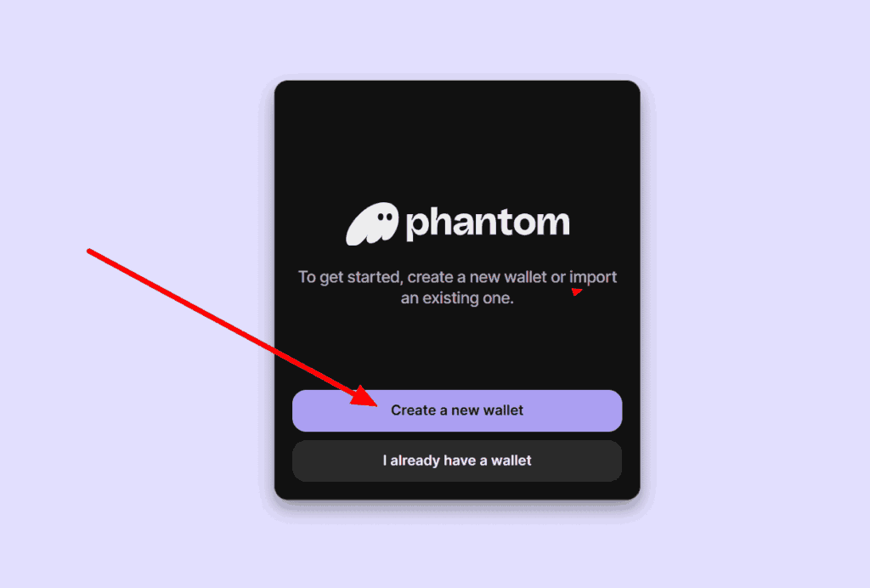Click the word 'import' in the description
The image size is (870, 588).
[x=593, y=277]
